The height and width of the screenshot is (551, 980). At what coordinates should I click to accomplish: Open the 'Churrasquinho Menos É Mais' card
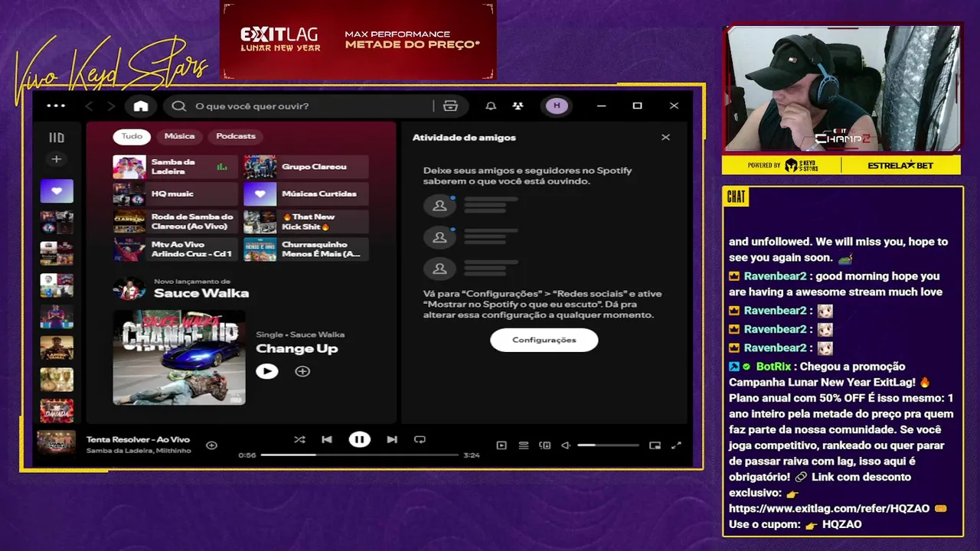pyautogui.click(x=305, y=249)
